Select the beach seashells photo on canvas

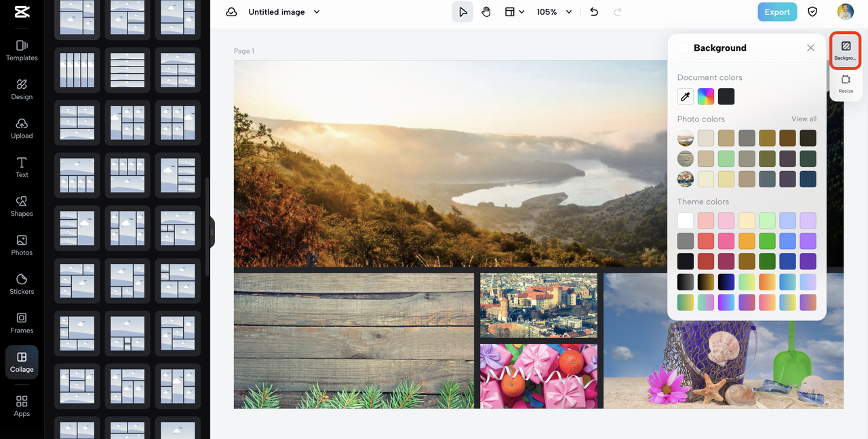pyautogui.click(x=724, y=363)
